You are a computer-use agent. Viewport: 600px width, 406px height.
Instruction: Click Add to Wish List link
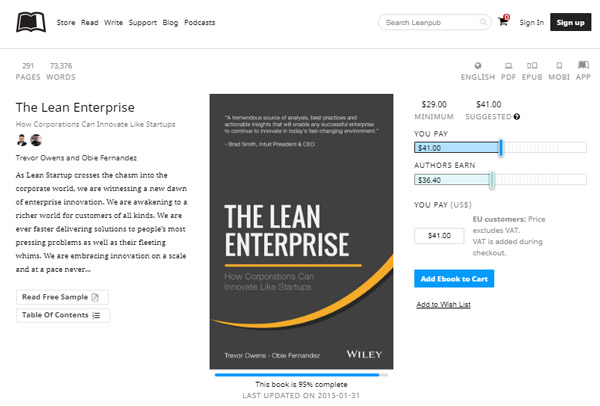click(x=443, y=304)
